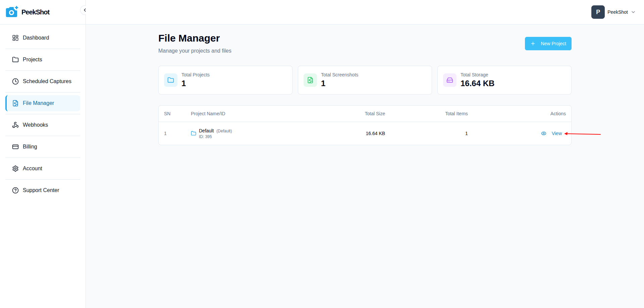Screen dimensions: 644x308
Task: Open Billing via its card icon
Action: (15, 147)
